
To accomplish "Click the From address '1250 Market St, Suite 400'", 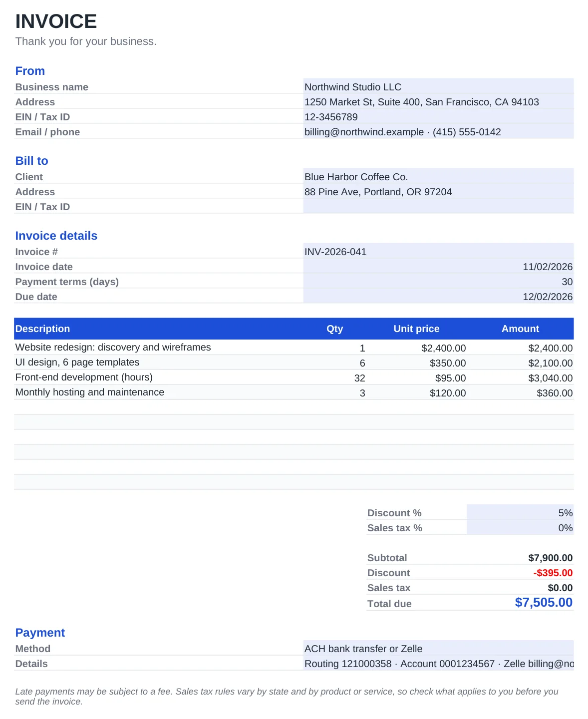I will click(x=438, y=101).
